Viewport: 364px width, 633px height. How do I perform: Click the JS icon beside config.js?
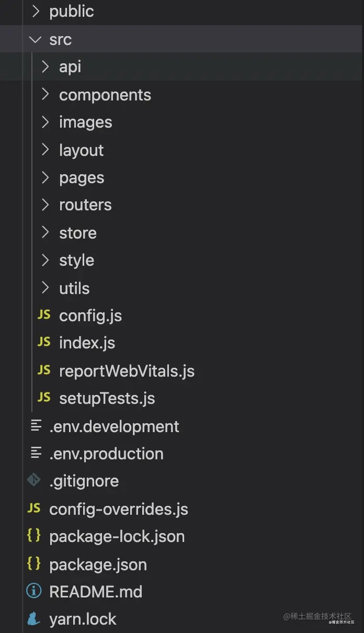44,315
